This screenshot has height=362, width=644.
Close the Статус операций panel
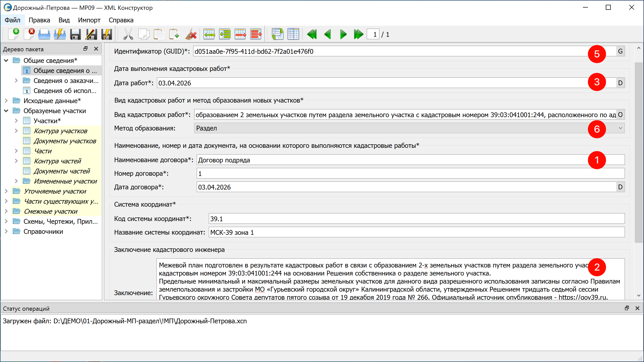coord(637,308)
